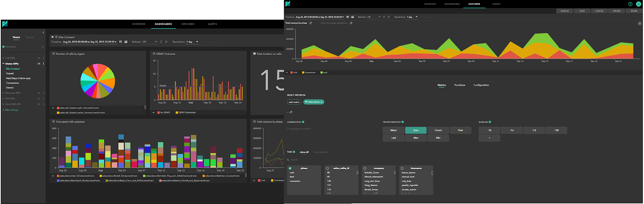
Task: Open the help icon in Explorer window
Action: (630, 4)
